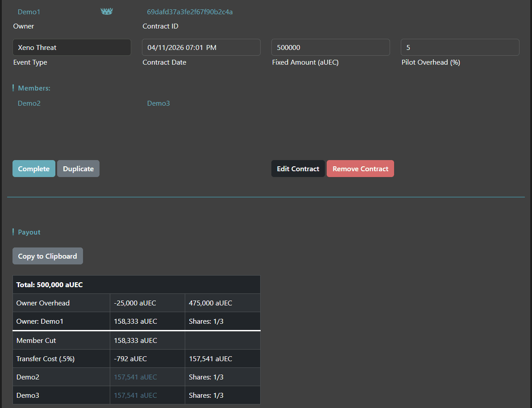
Task: Click the Remove Contract button
Action: tap(360, 169)
